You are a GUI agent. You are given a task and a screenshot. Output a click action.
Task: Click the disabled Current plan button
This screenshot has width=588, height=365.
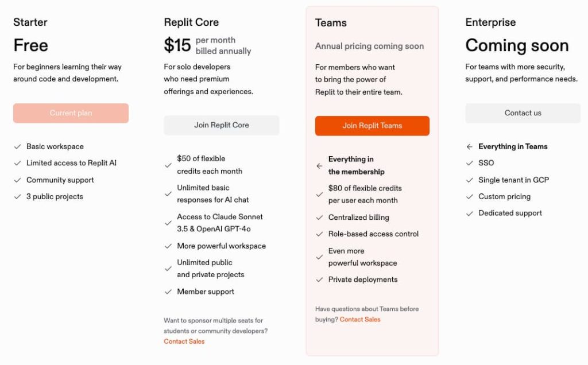(x=71, y=113)
